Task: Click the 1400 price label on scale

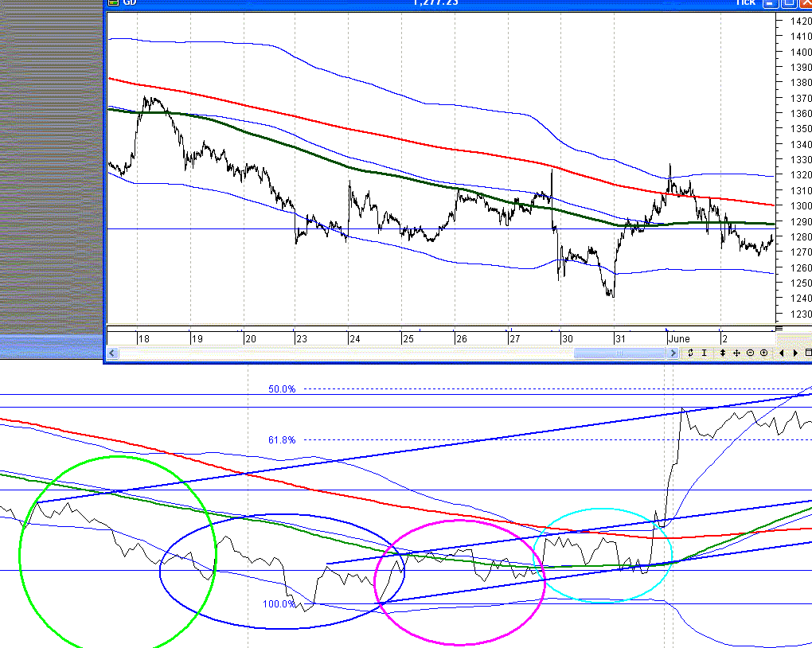Action: [x=801, y=52]
